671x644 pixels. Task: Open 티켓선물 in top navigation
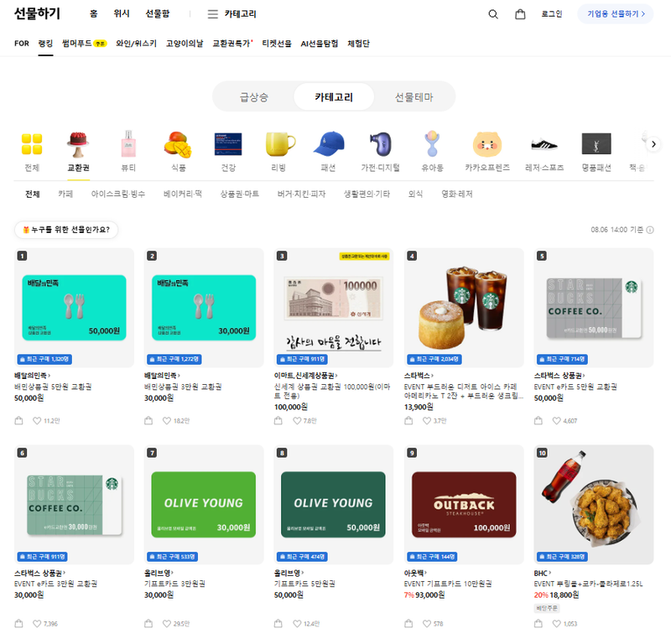pyautogui.click(x=277, y=44)
